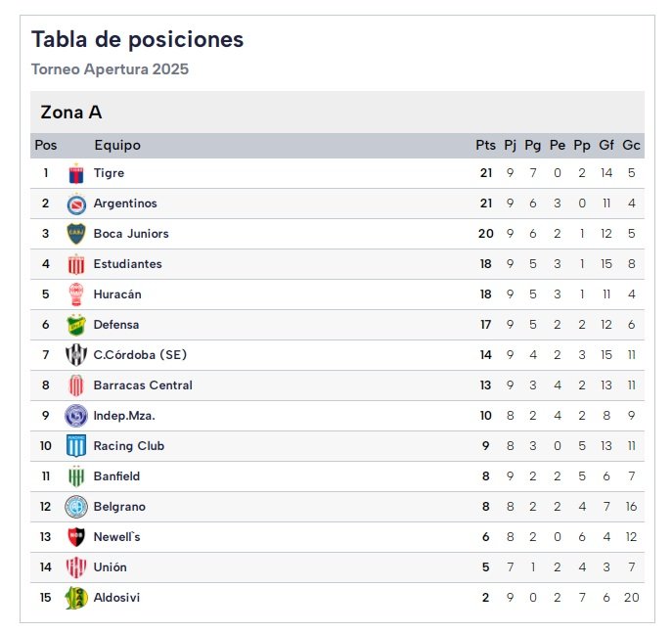672x633 pixels.
Task: Click the Aldosivi club crest icon
Action: [x=76, y=598]
